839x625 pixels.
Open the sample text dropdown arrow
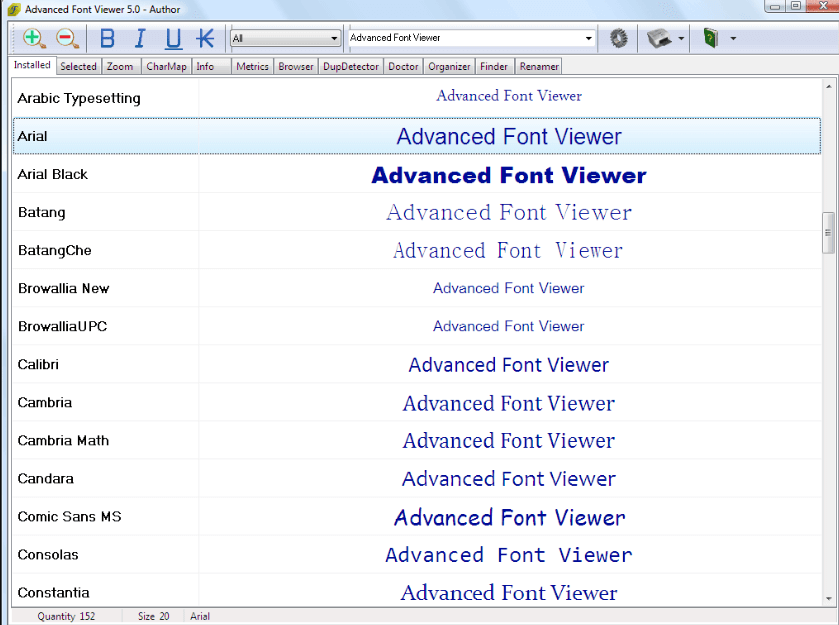pyautogui.click(x=589, y=39)
